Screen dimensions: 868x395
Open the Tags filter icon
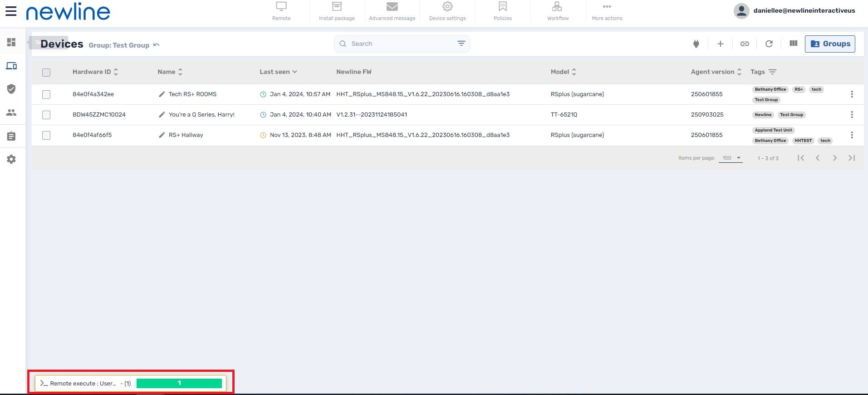click(773, 72)
